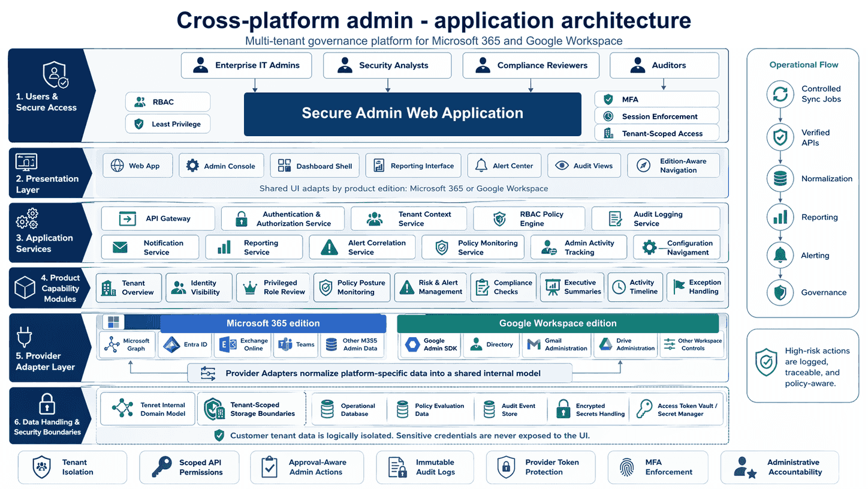Click the gear icon beside Admin Console
868x489 pixels.
click(192, 166)
